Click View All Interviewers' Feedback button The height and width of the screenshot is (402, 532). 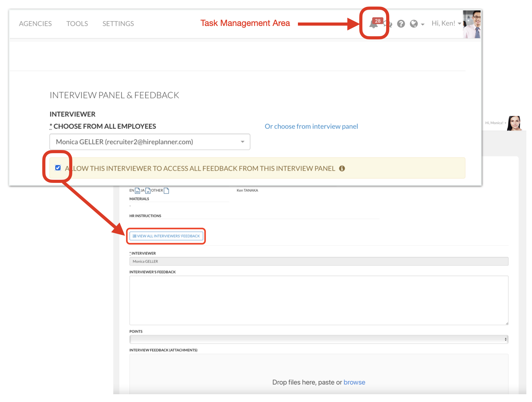[x=166, y=236]
